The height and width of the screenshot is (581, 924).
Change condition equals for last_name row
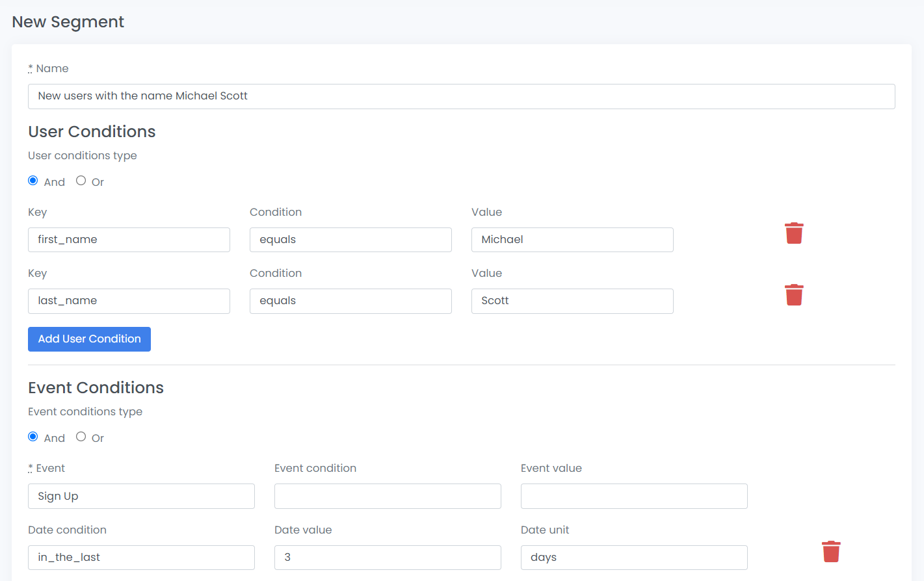[x=350, y=301]
